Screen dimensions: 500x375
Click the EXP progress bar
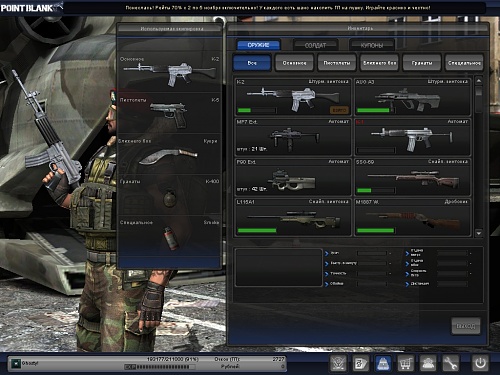[160, 367]
